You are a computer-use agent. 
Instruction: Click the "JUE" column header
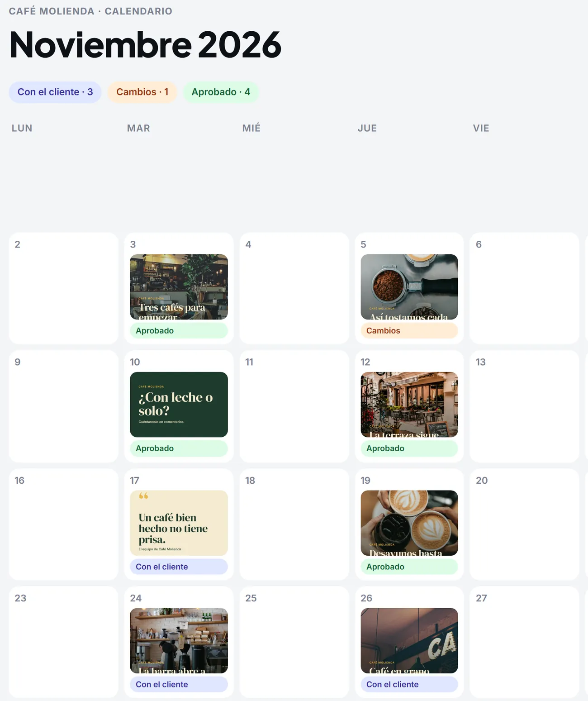pyautogui.click(x=367, y=128)
